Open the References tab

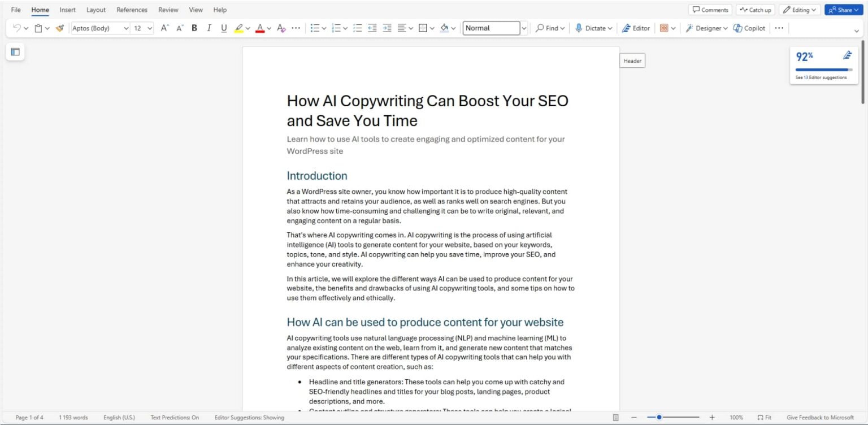pos(132,10)
